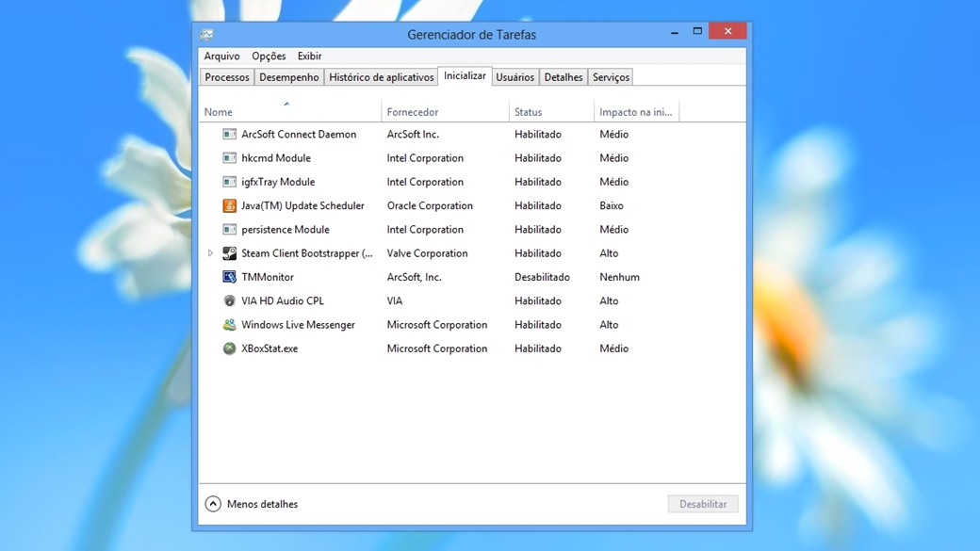Click the Windows Live Messenger icon
Screen dimensions: 980x551
(229, 325)
